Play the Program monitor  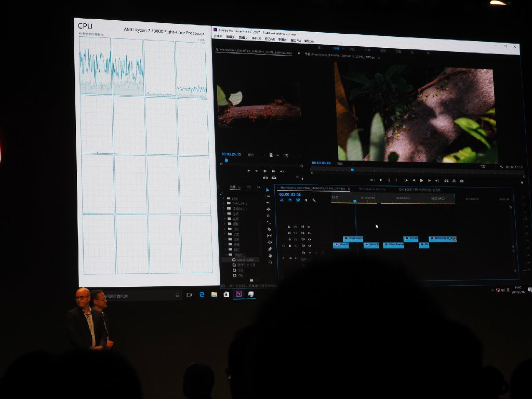pyautogui.click(x=421, y=180)
